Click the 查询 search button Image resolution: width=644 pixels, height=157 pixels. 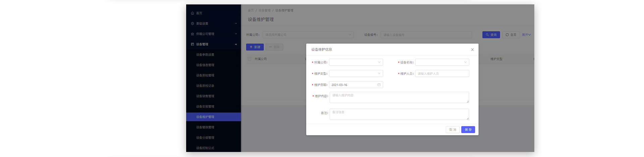pyautogui.click(x=491, y=35)
